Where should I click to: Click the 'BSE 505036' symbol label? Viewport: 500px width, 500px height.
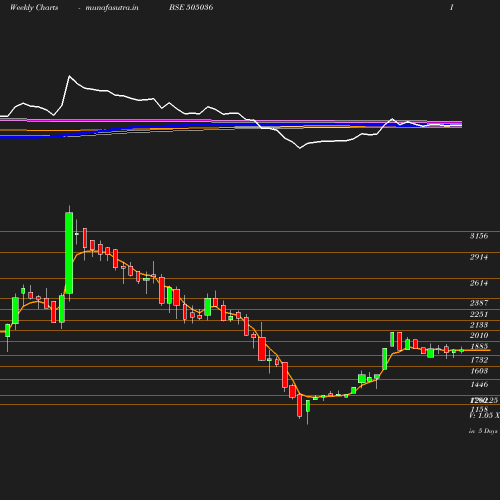[x=191, y=7]
